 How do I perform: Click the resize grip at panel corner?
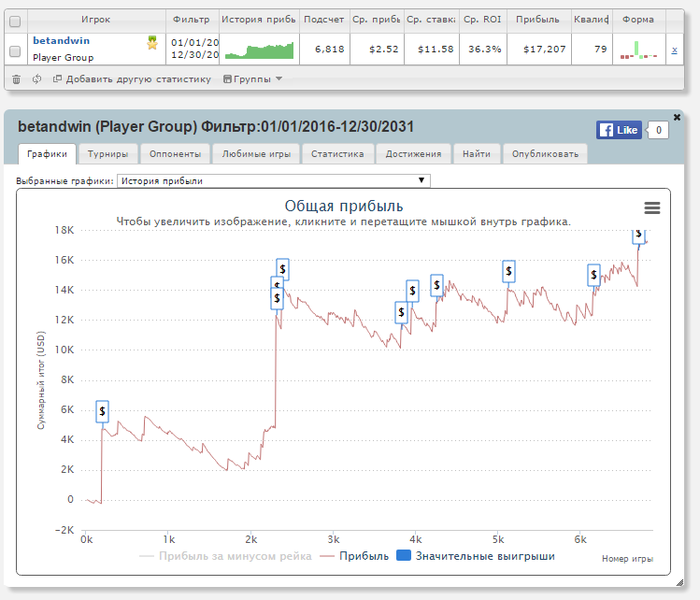(679, 582)
